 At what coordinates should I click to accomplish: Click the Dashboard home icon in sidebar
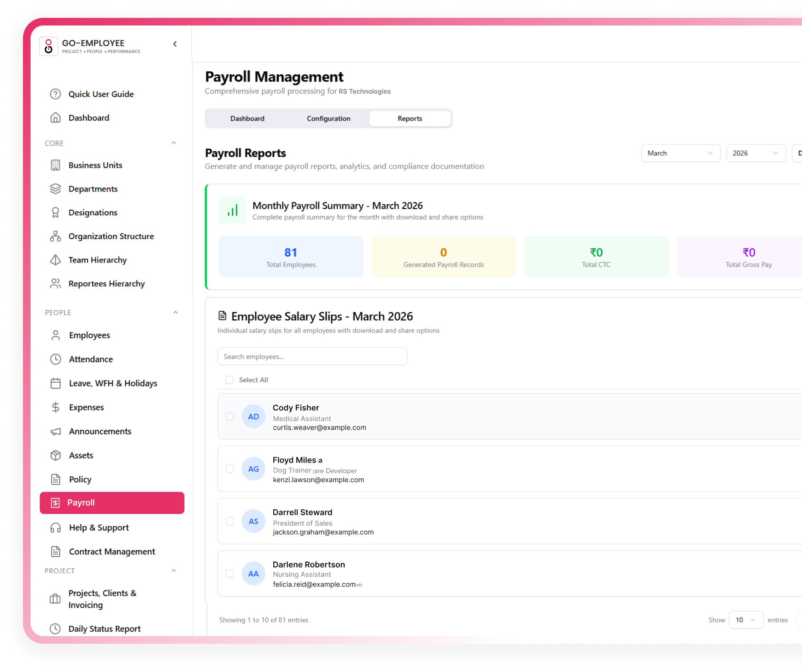[x=55, y=118]
